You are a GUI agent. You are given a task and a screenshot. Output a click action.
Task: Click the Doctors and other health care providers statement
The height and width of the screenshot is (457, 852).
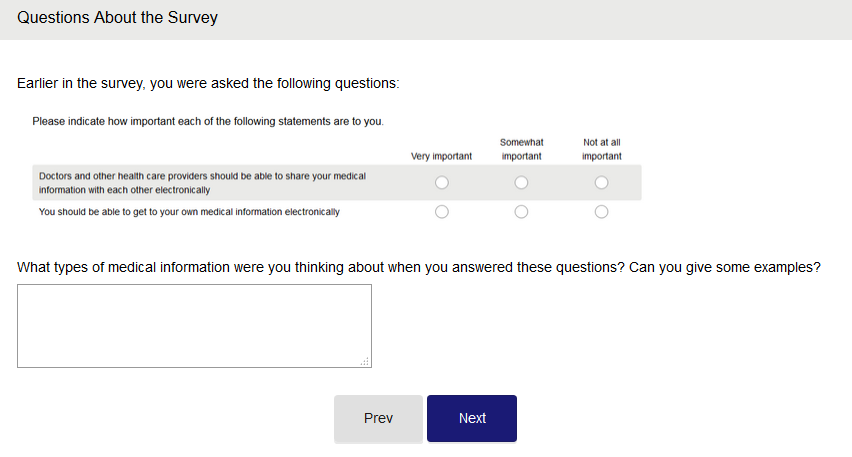click(x=202, y=182)
